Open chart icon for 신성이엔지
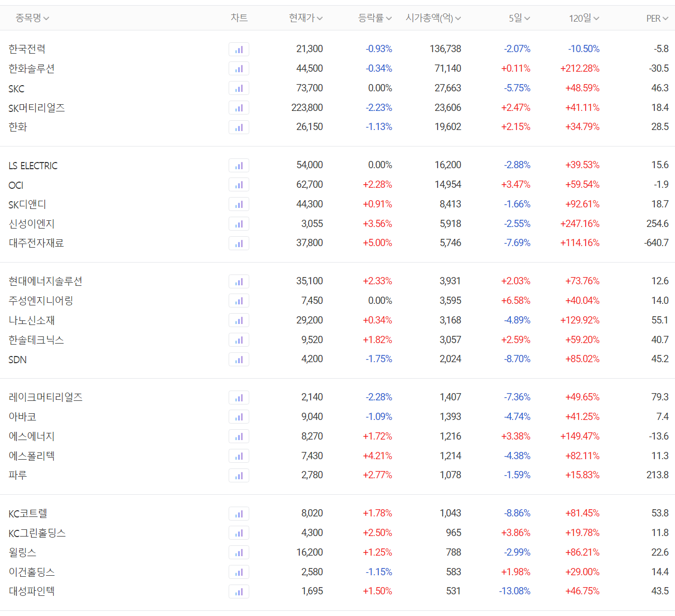Image resolution: width=675 pixels, height=616 pixels. coord(239,224)
